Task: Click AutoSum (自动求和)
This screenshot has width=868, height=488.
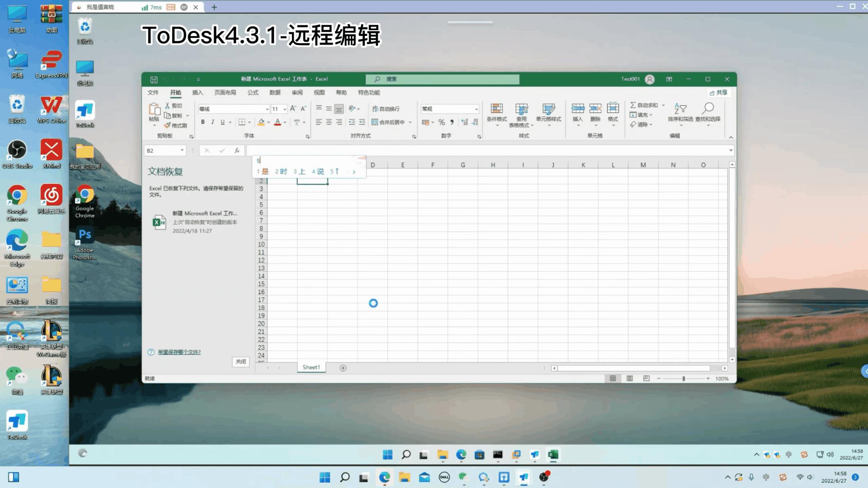Action: [644, 105]
